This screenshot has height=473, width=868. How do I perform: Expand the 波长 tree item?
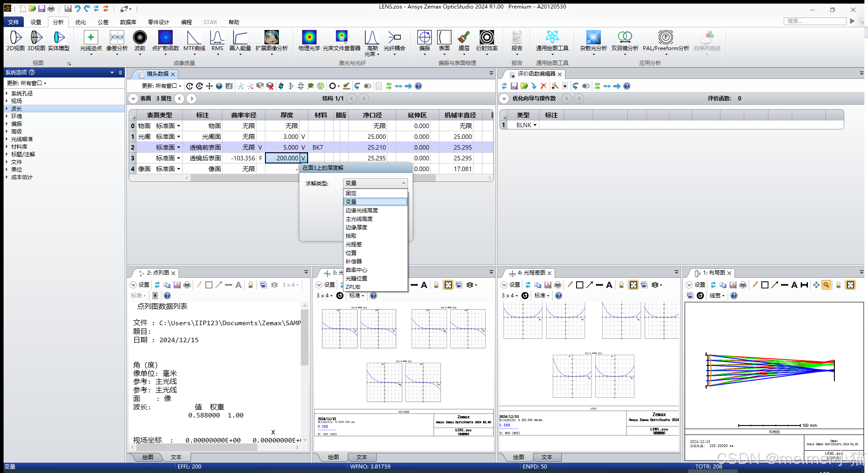point(7,109)
